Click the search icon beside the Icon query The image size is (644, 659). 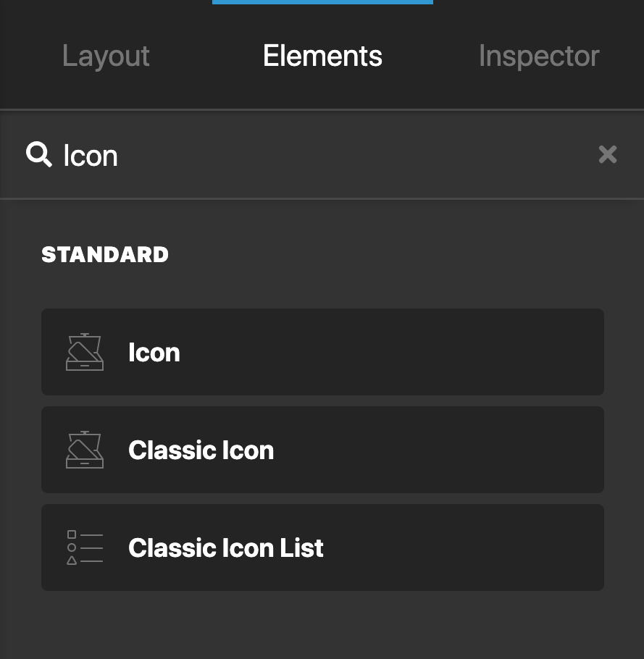click(39, 154)
